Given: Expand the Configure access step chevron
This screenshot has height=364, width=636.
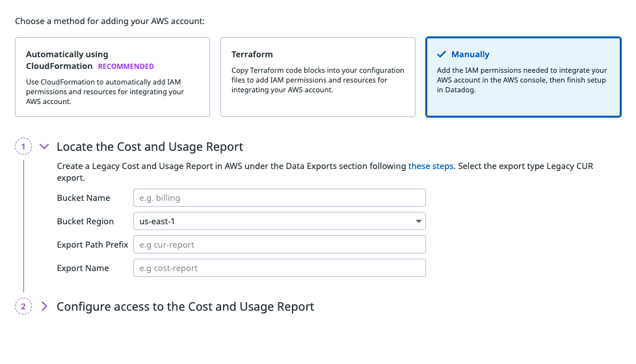Looking at the screenshot, I should click(x=44, y=307).
